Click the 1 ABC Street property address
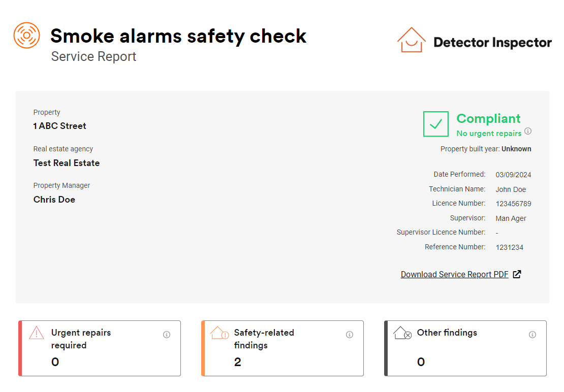 coord(60,126)
